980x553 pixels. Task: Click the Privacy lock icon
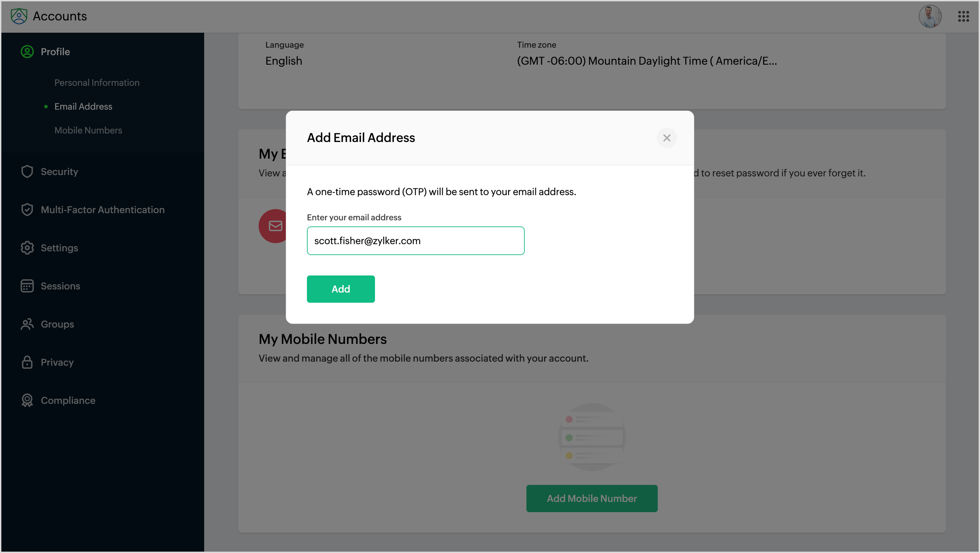(x=27, y=362)
